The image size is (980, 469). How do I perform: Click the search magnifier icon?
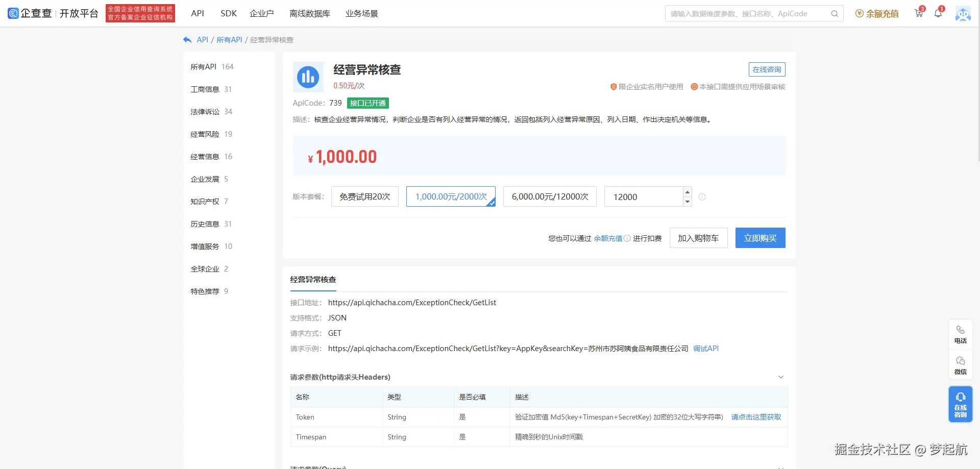coord(835,14)
